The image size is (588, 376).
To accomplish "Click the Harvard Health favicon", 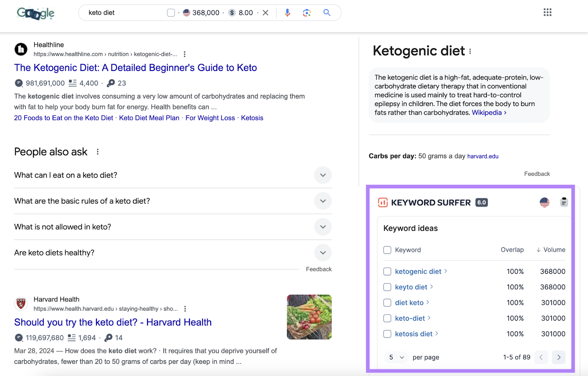I will [21, 304].
